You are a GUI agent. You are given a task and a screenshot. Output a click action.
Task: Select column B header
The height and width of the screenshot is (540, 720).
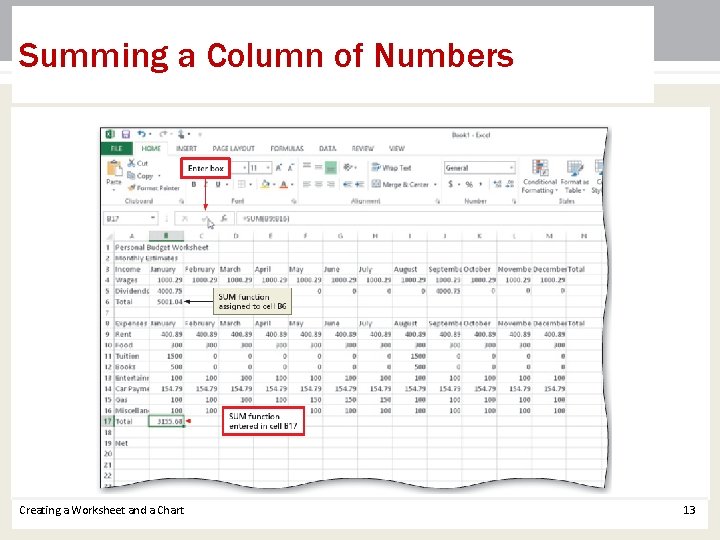(166, 236)
